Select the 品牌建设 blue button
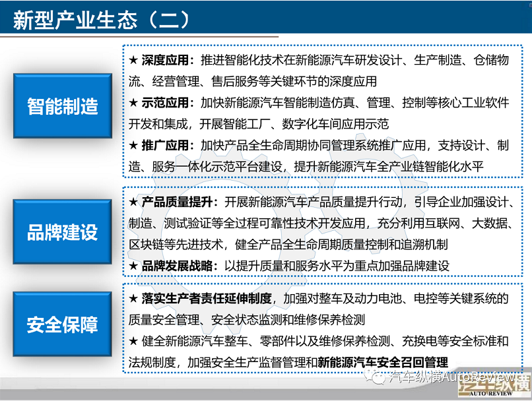Viewport: 532px width, 401px height. pos(62,231)
